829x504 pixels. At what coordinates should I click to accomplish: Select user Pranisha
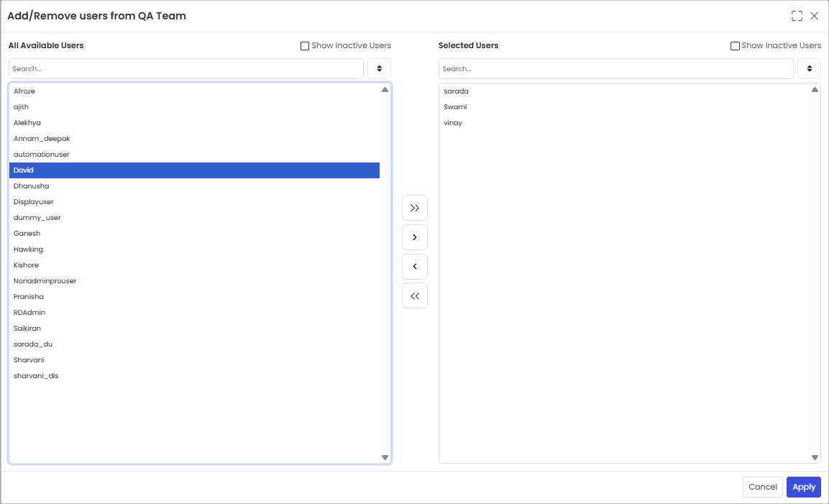194,297
